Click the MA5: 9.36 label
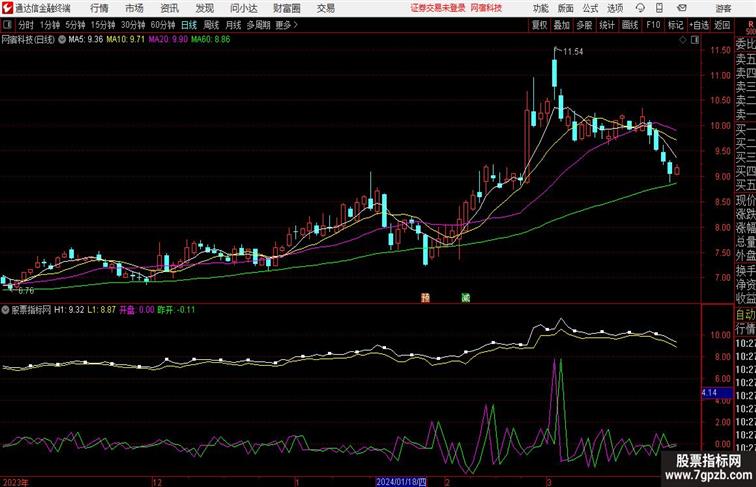Screen dimensions: 756x487 pyautogui.click(x=86, y=40)
